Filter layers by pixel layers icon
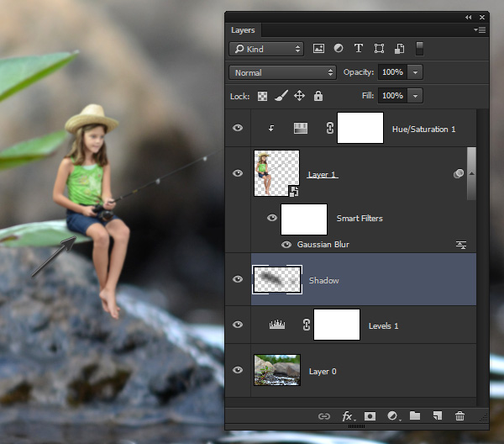Viewport: 504px width, 444px height. pyautogui.click(x=318, y=49)
